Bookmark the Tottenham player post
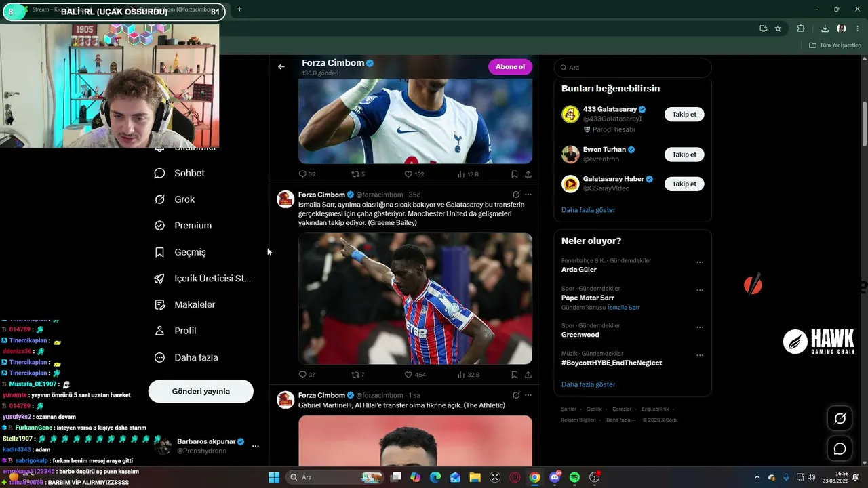 (x=515, y=174)
